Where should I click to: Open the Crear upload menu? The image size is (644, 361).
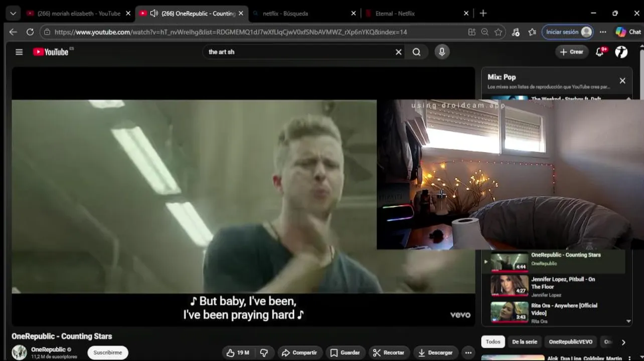(572, 52)
